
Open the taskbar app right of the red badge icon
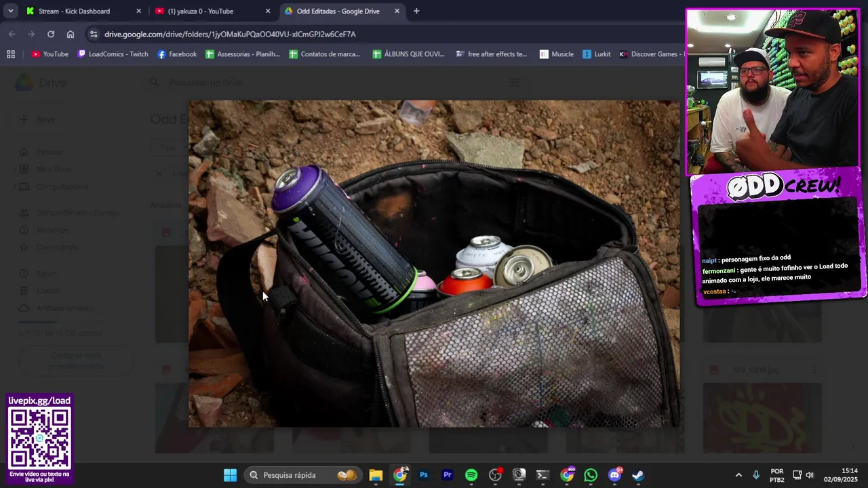click(519, 475)
